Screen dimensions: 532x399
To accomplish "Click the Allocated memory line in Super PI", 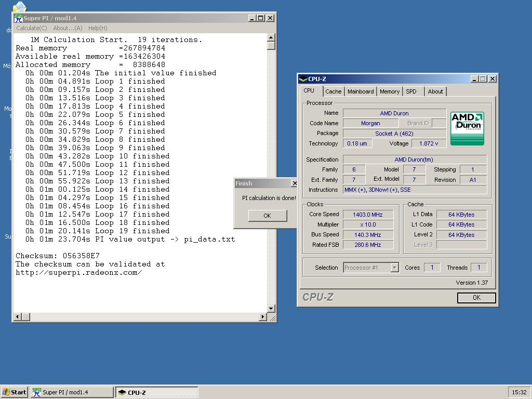I will (90, 65).
